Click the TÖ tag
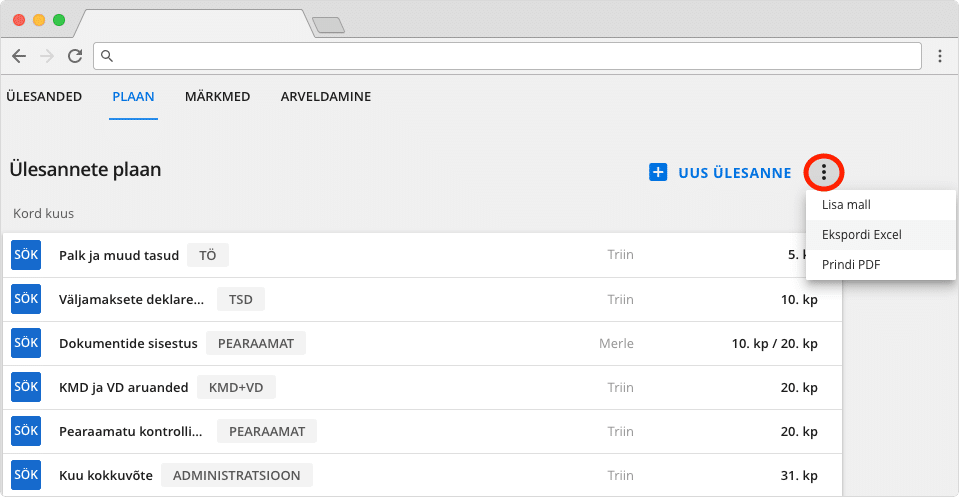 208,256
